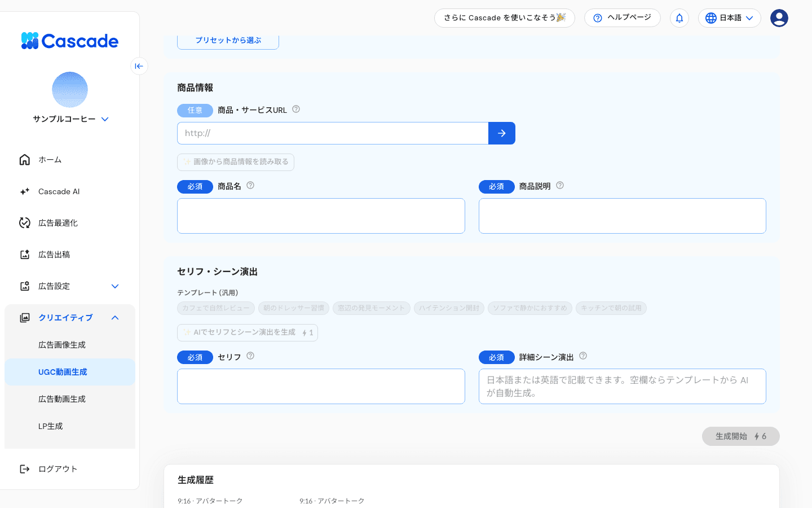Click 生成開始 button
Image resolution: width=812 pixels, height=508 pixels.
click(x=741, y=436)
